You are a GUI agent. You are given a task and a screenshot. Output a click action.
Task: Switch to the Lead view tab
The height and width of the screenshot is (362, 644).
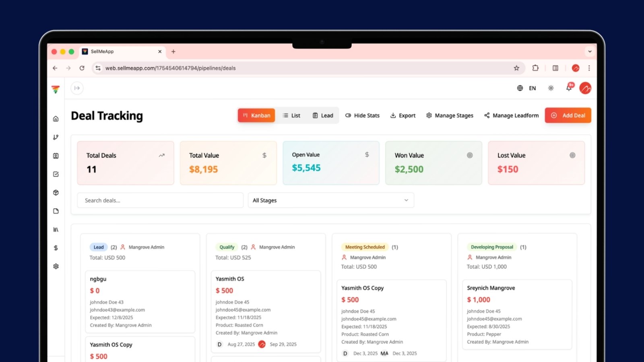323,115
